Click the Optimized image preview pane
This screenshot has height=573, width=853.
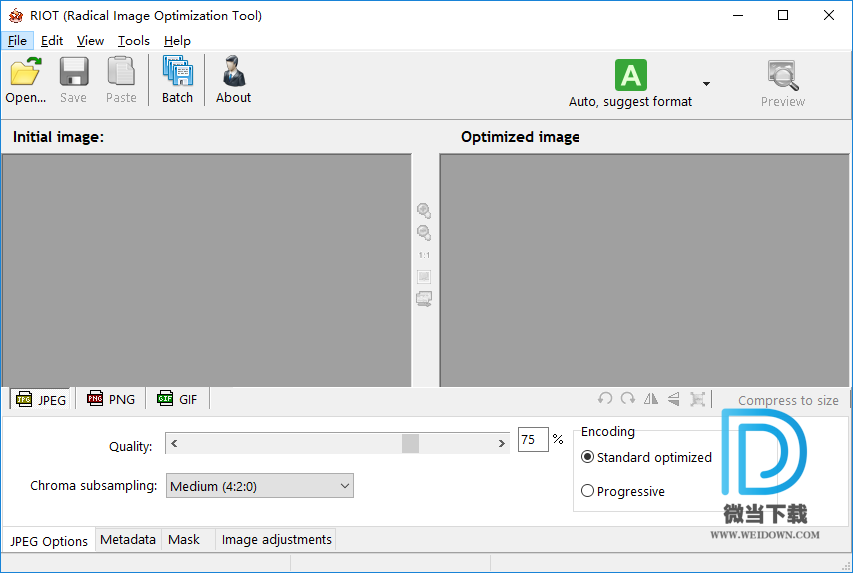[645, 270]
